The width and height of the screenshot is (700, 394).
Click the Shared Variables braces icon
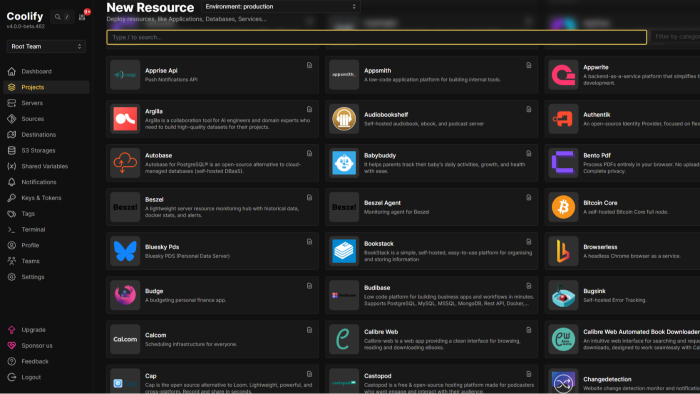tap(12, 166)
